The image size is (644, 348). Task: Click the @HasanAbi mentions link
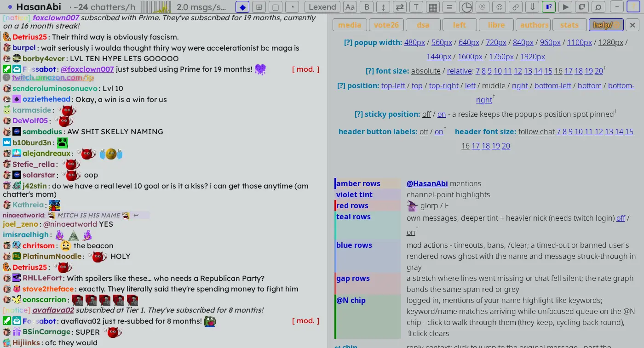pyautogui.click(x=427, y=183)
